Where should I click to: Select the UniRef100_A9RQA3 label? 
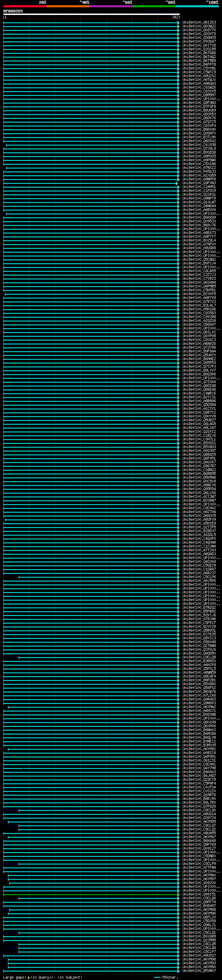199,84
